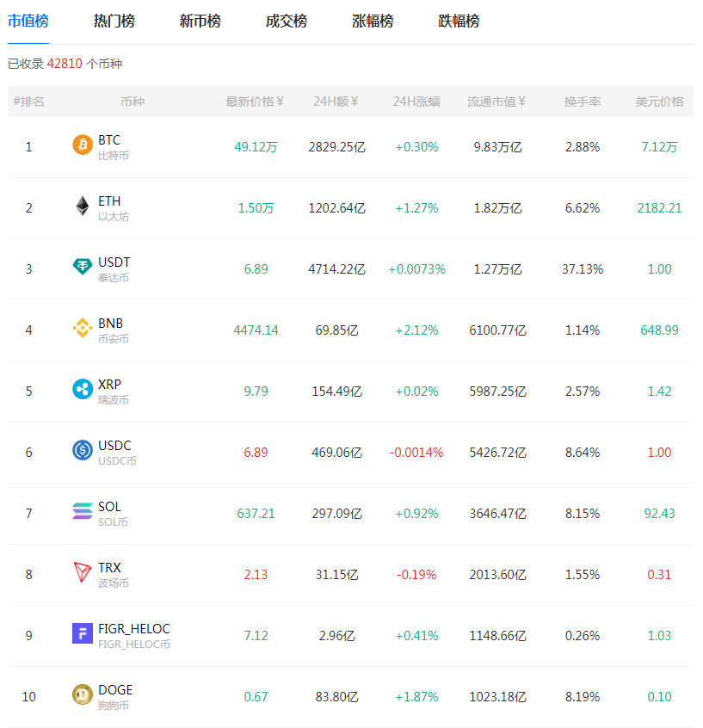
Task: Switch to the 热门榜 tab
Action: (114, 22)
